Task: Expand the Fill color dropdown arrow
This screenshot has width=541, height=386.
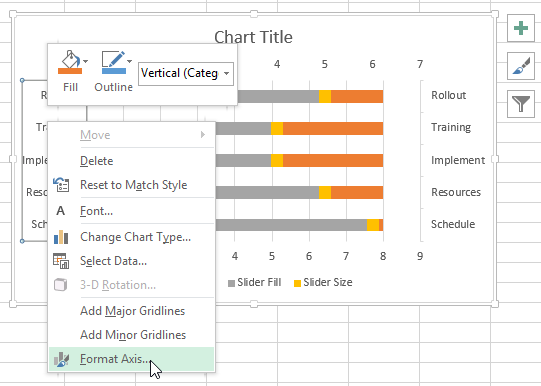Action: tap(86, 61)
